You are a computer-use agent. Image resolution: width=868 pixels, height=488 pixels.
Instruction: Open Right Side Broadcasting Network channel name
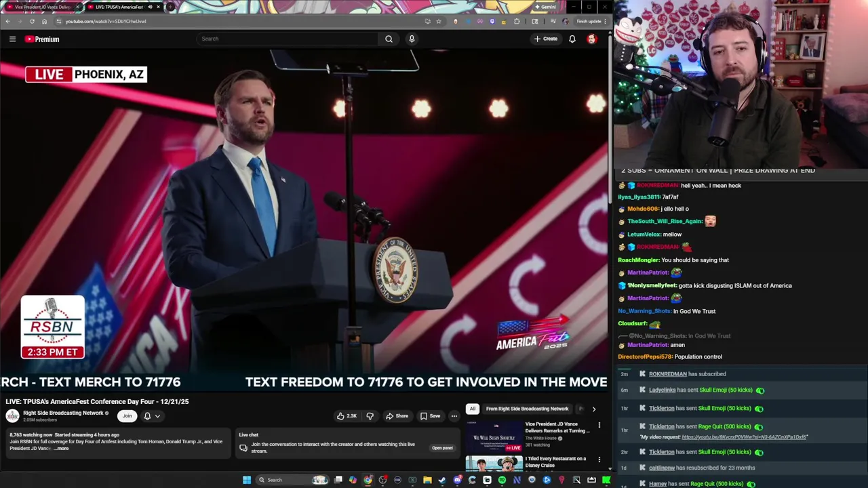coord(63,413)
